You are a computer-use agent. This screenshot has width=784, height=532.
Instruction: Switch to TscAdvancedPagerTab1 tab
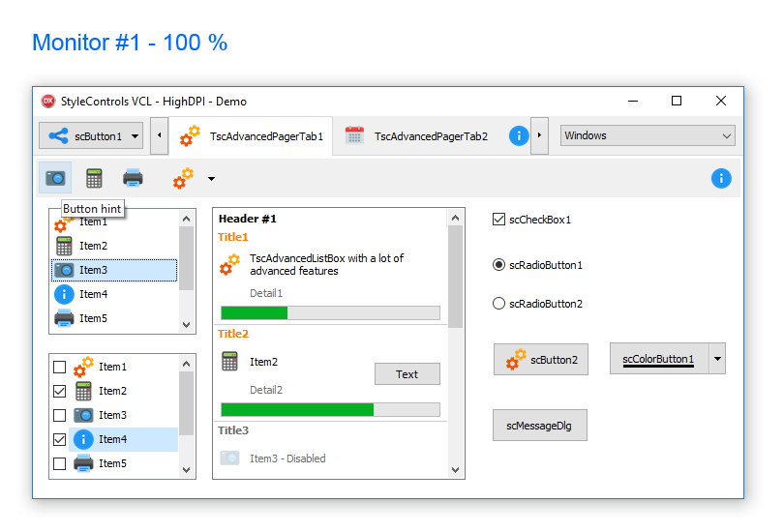(x=251, y=135)
